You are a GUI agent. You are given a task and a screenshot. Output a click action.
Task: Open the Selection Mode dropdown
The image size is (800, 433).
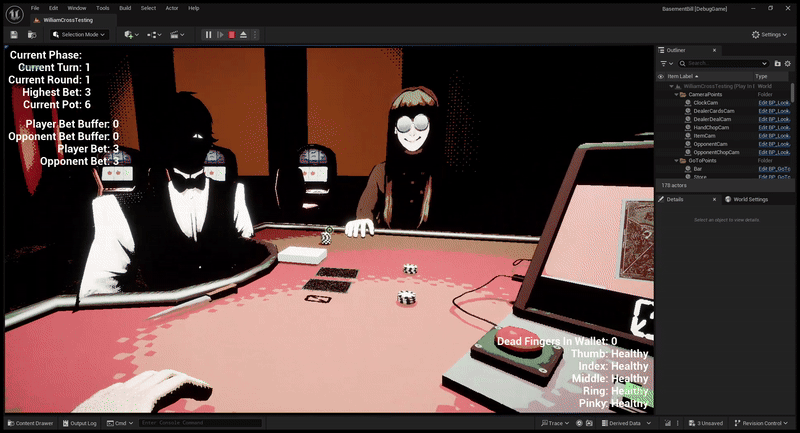[79, 35]
